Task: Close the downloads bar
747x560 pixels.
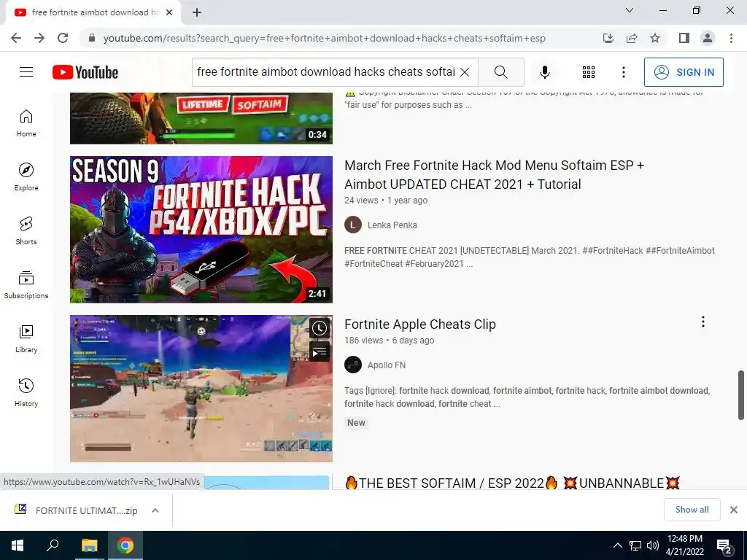Action: point(734,510)
